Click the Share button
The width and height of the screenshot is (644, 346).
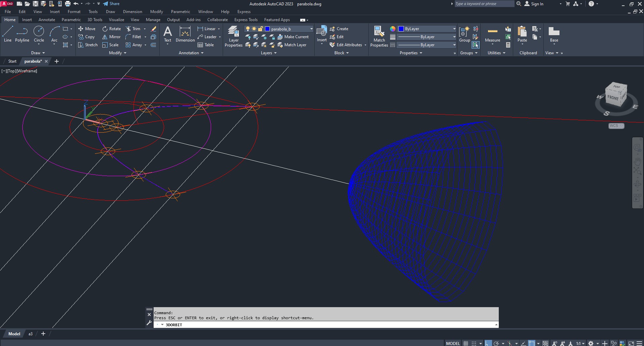[x=111, y=4]
